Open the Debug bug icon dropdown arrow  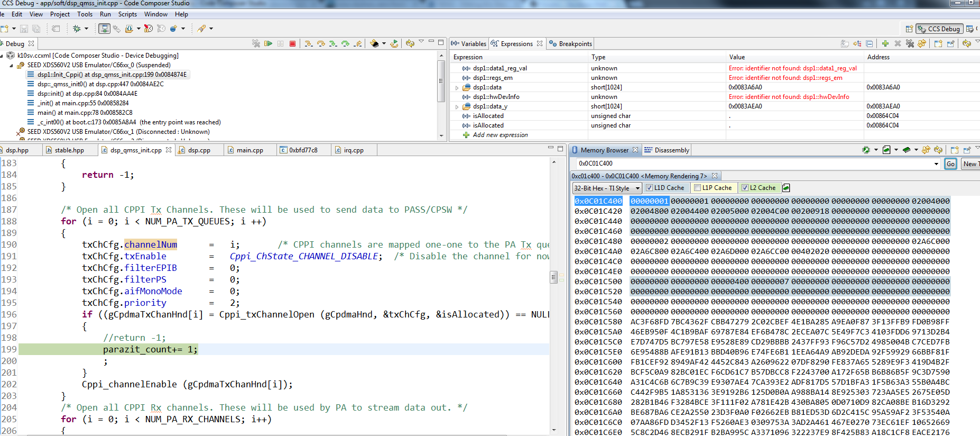86,29
